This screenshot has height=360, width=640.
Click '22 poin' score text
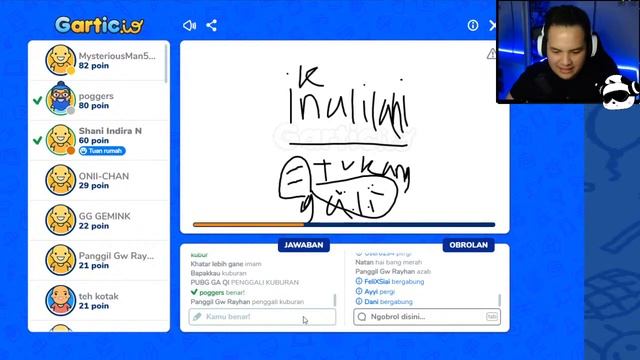(94, 226)
